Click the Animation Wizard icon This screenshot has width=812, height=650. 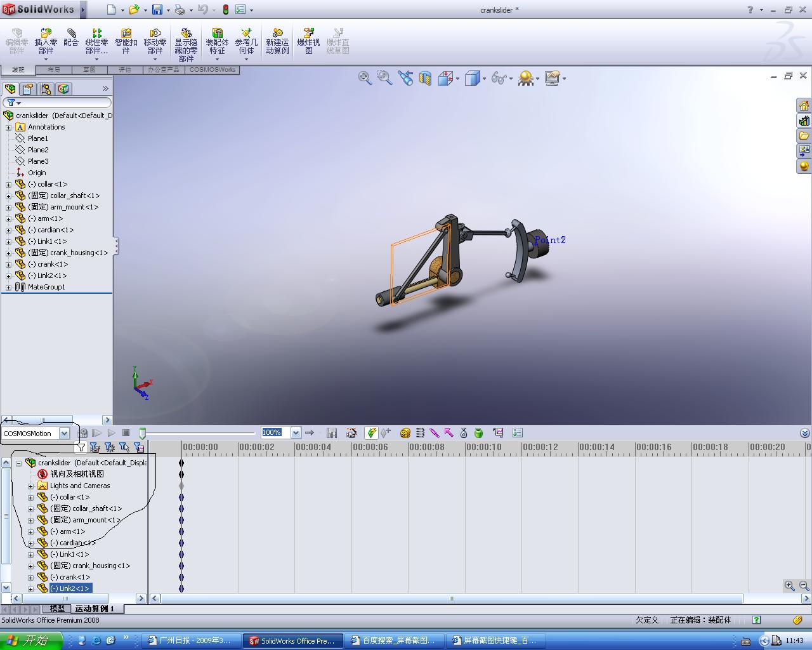pos(351,433)
